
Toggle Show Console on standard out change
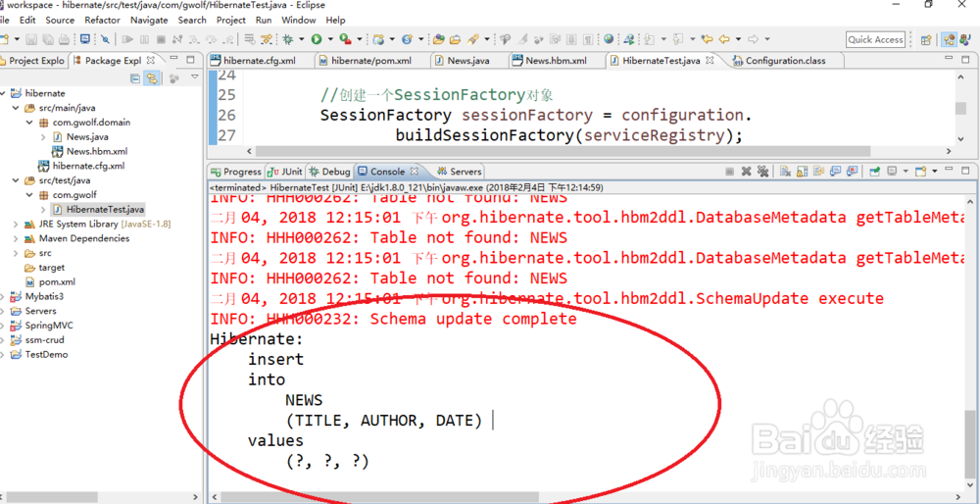[835, 172]
